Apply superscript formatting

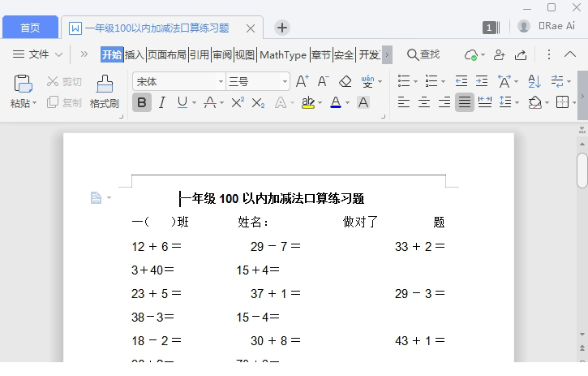(238, 102)
